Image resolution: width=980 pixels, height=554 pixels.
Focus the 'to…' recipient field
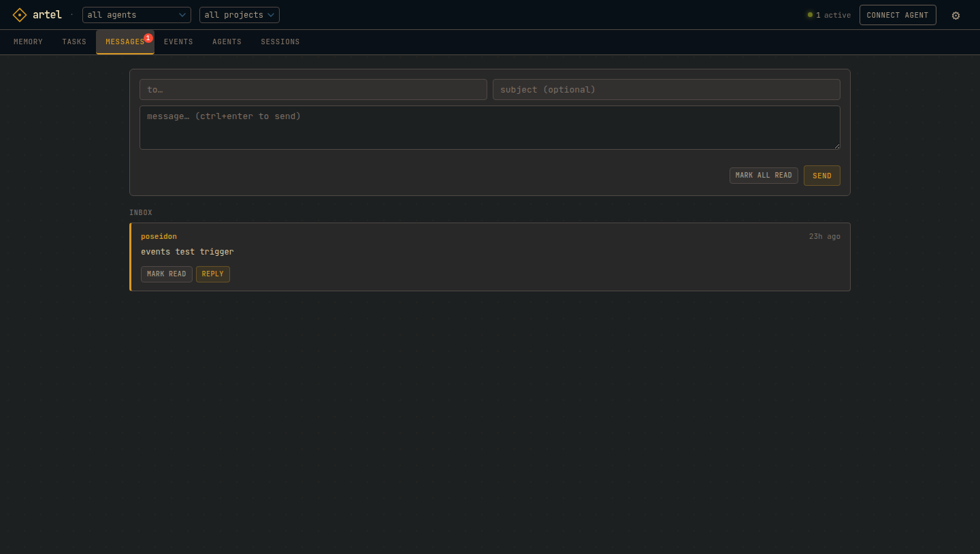click(313, 90)
